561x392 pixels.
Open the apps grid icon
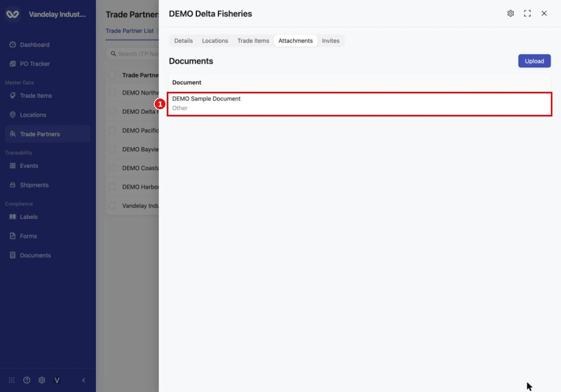(x=12, y=380)
